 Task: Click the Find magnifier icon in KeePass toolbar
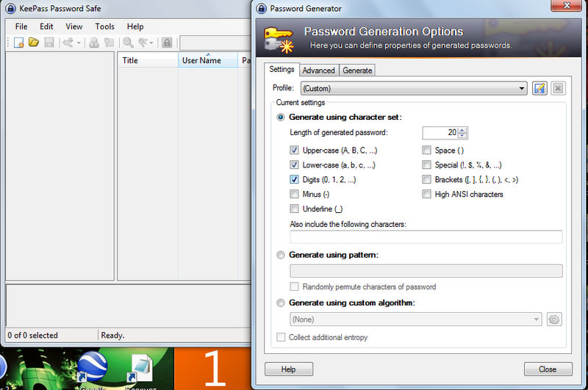point(128,43)
